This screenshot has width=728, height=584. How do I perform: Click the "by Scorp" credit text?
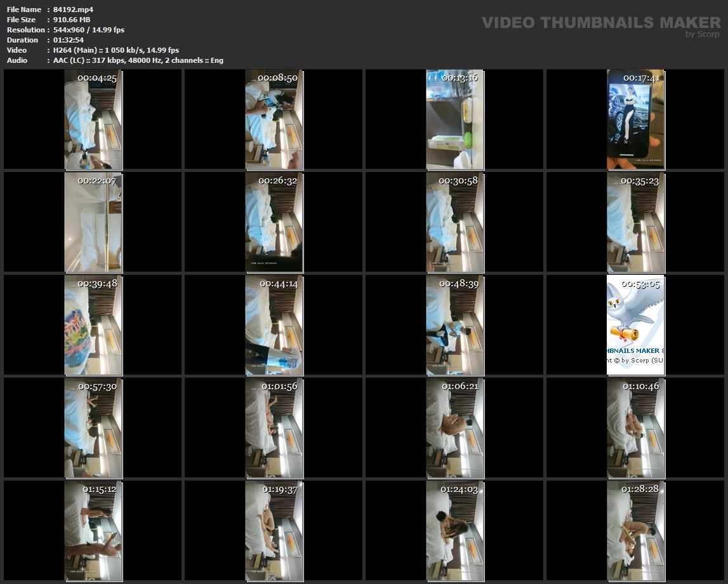[x=702, y=34]
